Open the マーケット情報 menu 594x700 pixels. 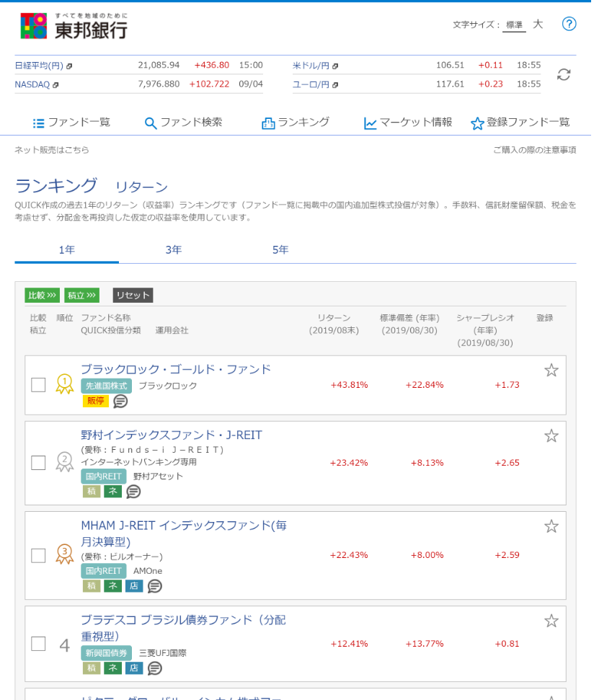[408, 123]
